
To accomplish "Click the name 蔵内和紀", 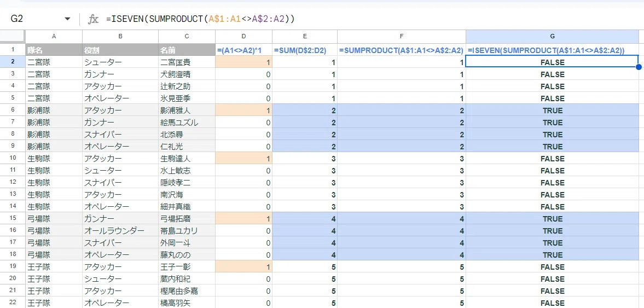I will click(x=175, y=279).
